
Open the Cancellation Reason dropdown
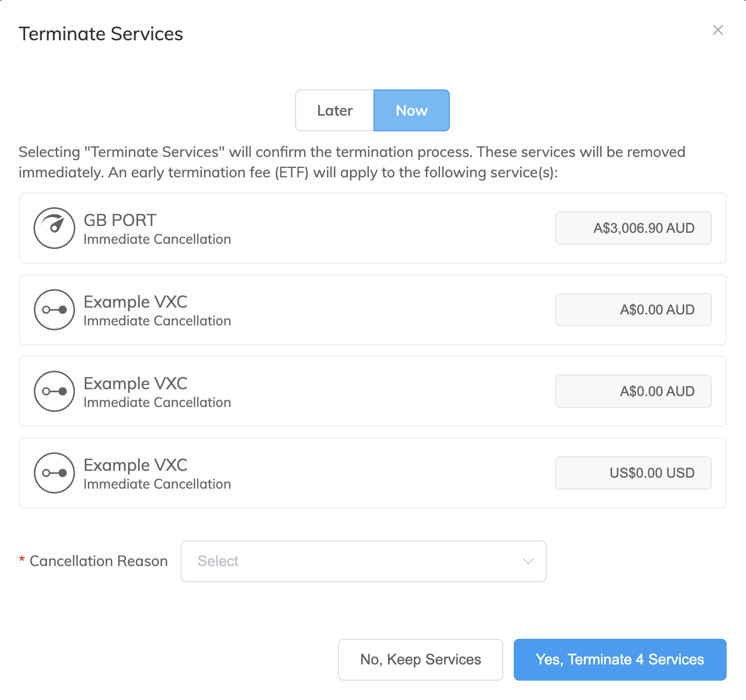point(364,561)
